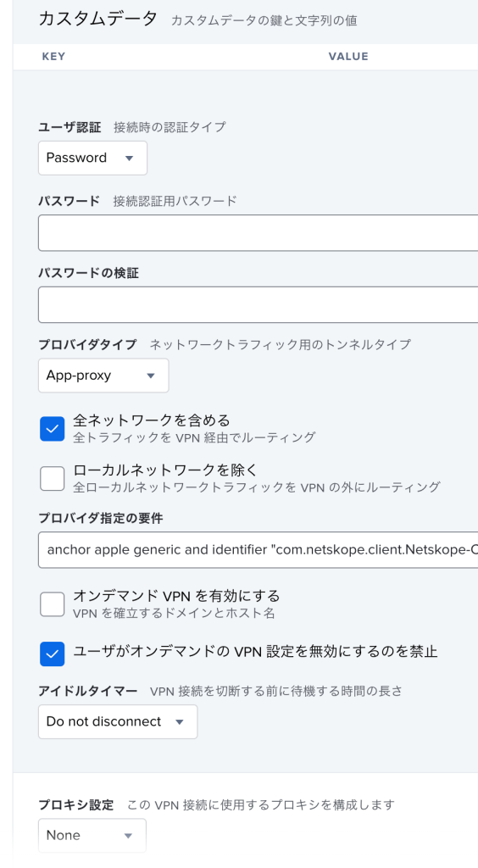Open the プロバイダタイプ App-proxy dropdown

point(103,376)
